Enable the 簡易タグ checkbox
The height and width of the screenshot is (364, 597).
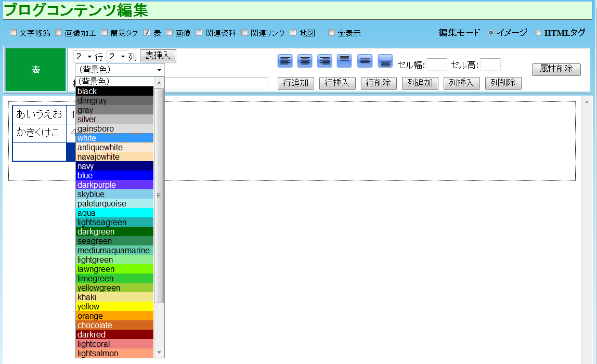point(105,33)
